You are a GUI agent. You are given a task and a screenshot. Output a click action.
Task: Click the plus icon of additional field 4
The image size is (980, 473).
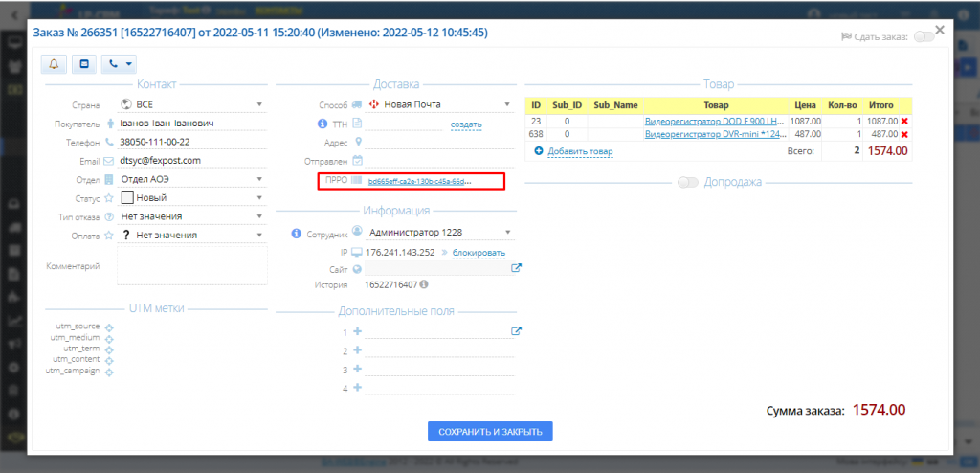358,387
